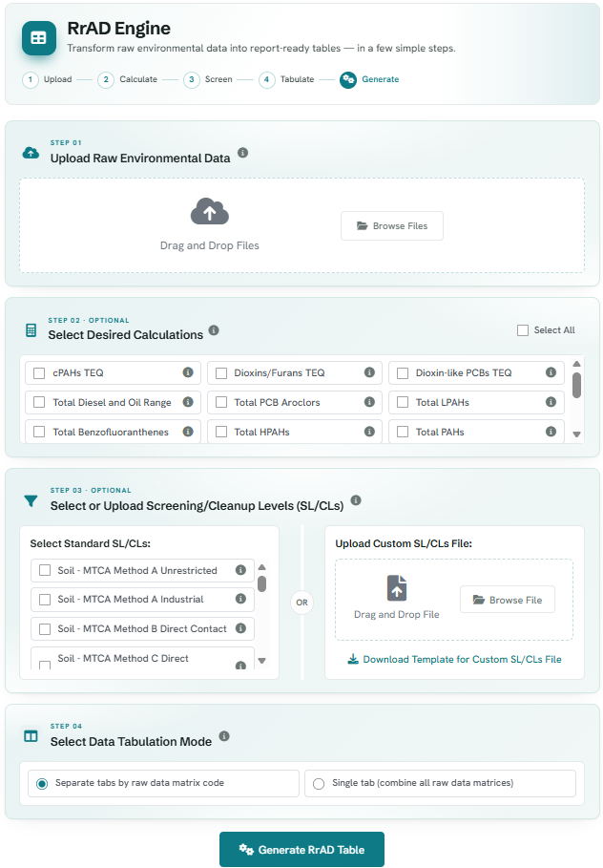This screenshot has height=868, width=603.
Task: Click the standard SL/CLs scrollbar thumb
Action: [x=262, y=583]
